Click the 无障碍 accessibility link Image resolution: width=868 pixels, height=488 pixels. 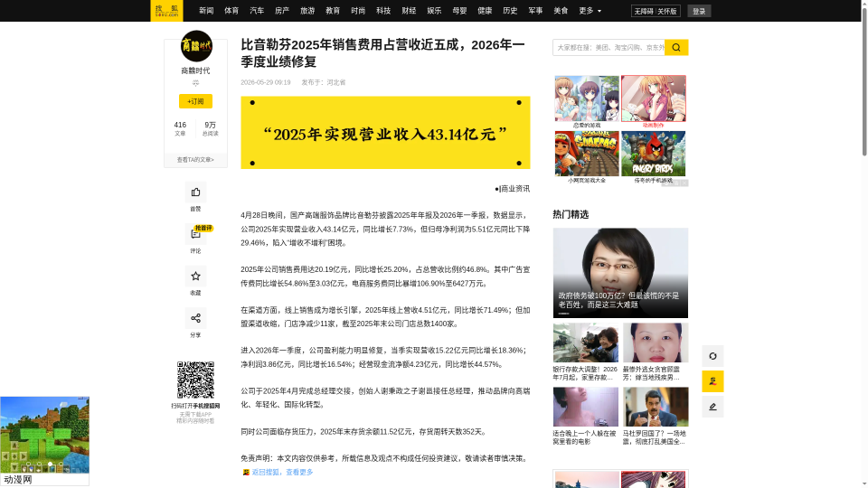click(643, 11)
